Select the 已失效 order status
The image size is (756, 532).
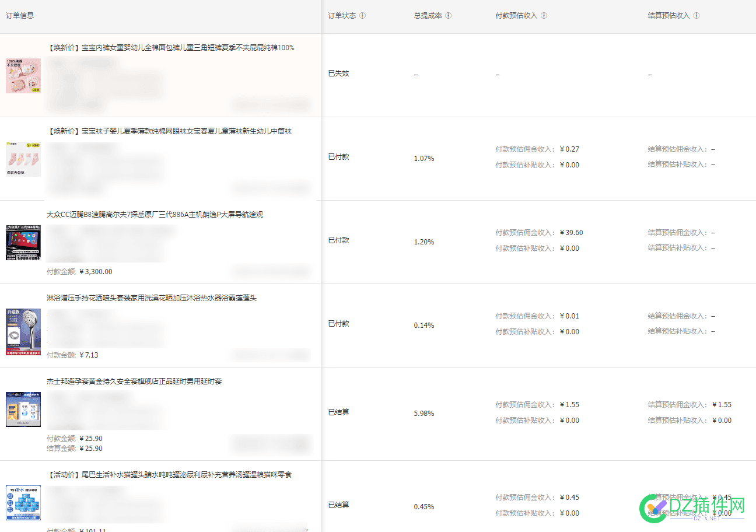click(338, 73)
